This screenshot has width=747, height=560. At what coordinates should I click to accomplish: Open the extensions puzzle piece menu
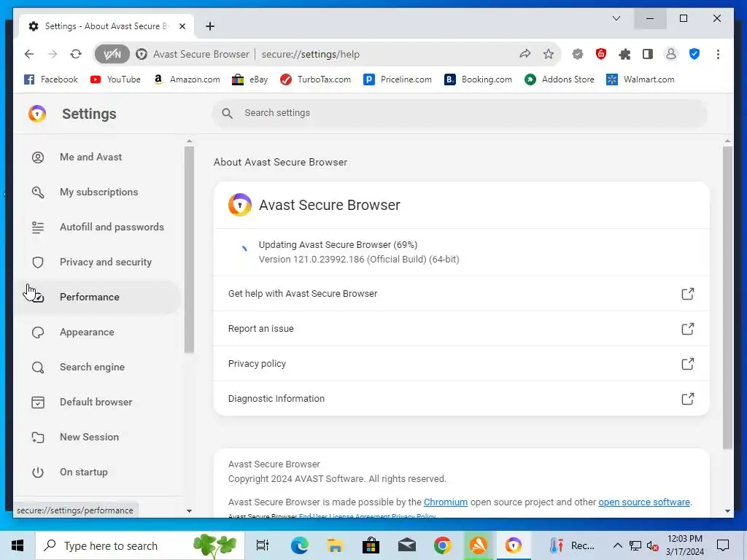[624, 54]
